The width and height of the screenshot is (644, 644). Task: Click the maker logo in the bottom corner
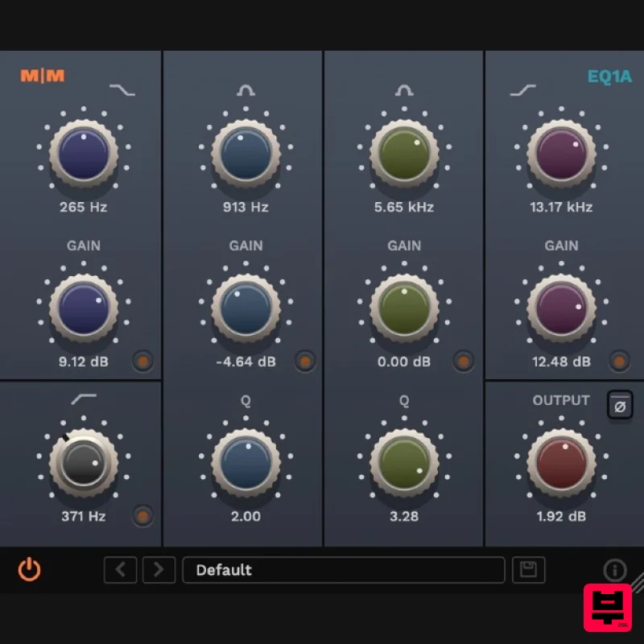coord(608,609)
